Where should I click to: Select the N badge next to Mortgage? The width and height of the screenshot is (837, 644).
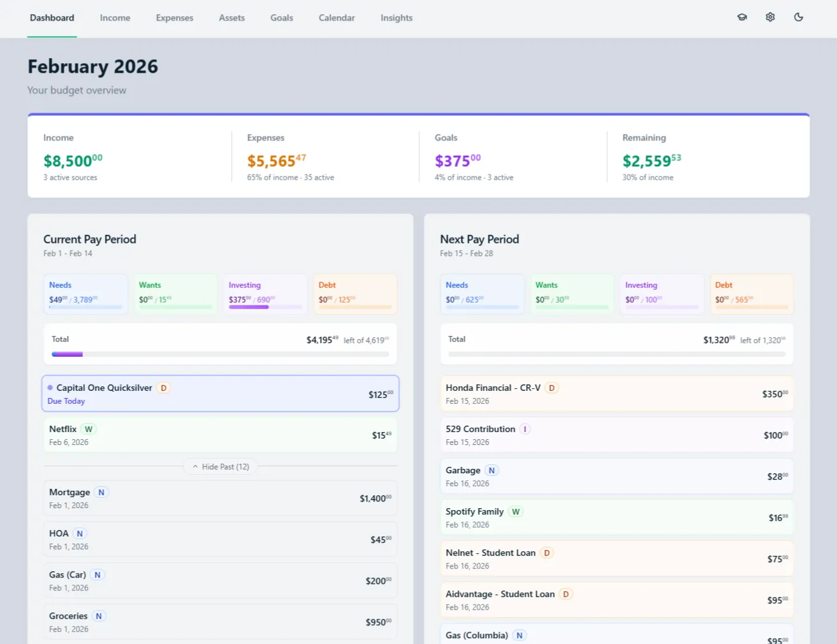[101, 492]
